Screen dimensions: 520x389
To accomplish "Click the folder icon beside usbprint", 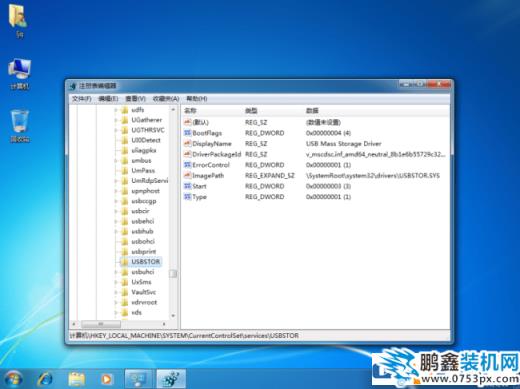I will (x=125, y=252).
